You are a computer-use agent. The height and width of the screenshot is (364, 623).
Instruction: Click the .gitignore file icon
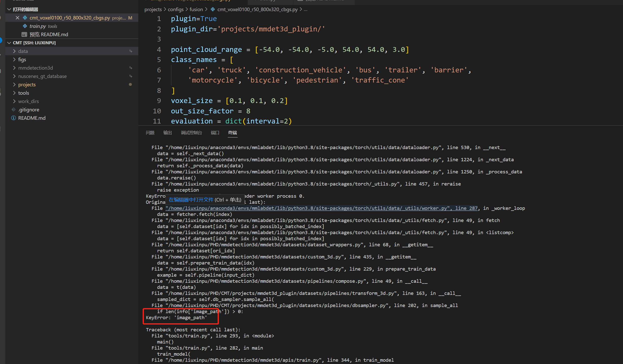coord(14,110)
